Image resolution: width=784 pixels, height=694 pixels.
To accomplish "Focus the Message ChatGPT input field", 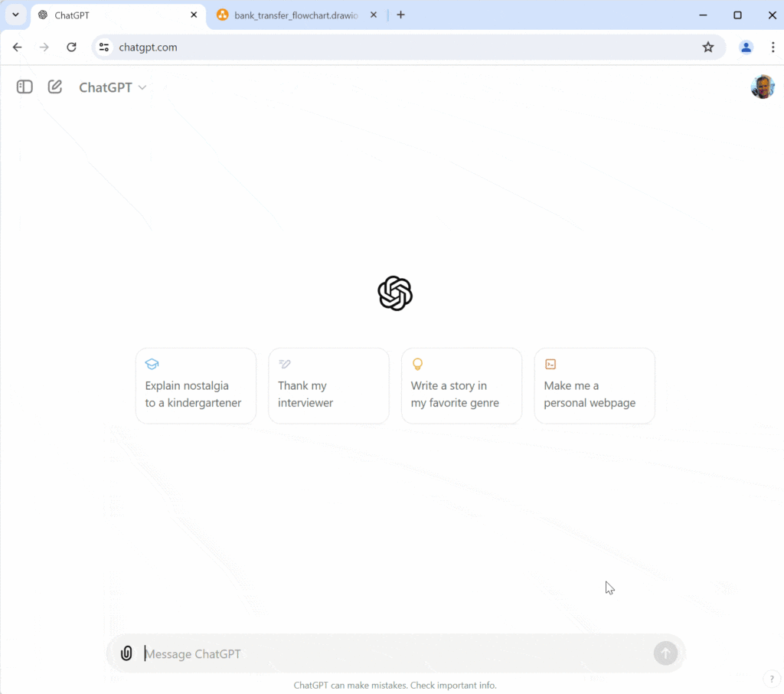I will (395, 653).
